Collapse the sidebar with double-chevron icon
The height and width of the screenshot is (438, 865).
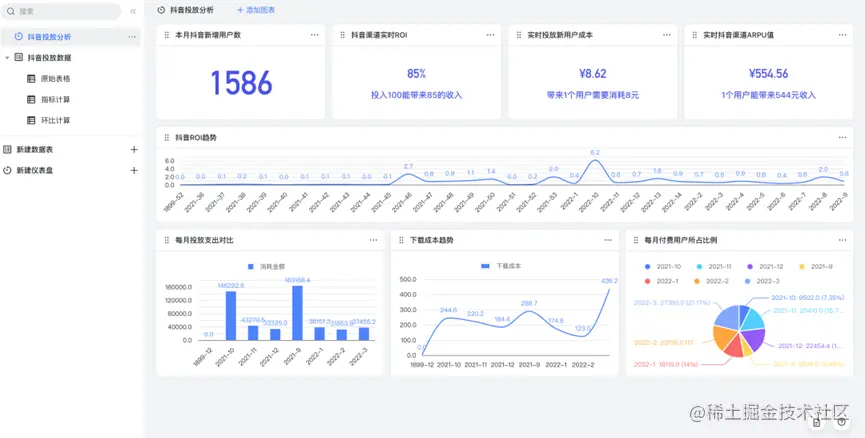coord(133,11)
